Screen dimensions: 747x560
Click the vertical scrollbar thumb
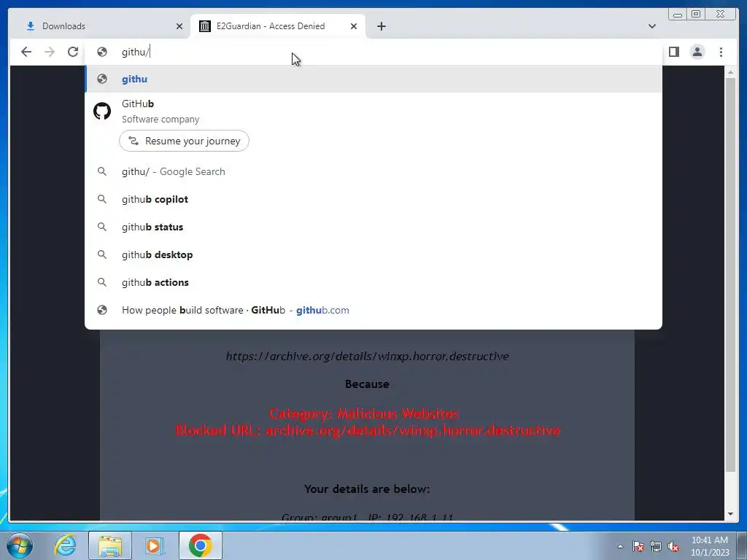[x=730, y=275]
